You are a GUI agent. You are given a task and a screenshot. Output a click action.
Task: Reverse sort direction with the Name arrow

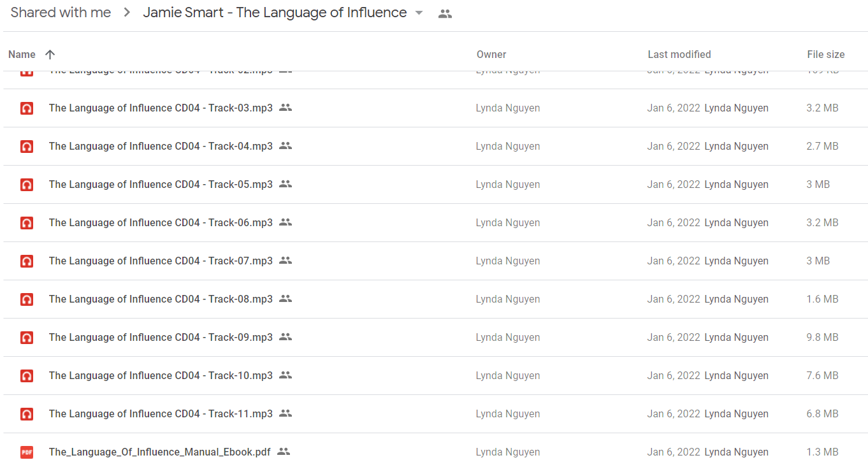pyautogui.click(x=50, y=54)
